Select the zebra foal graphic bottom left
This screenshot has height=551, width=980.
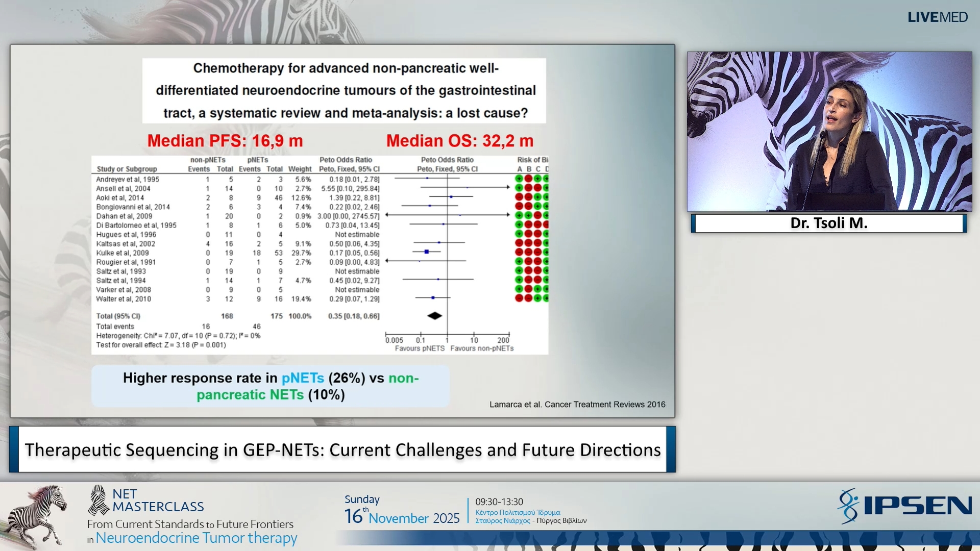coord(37,515)
